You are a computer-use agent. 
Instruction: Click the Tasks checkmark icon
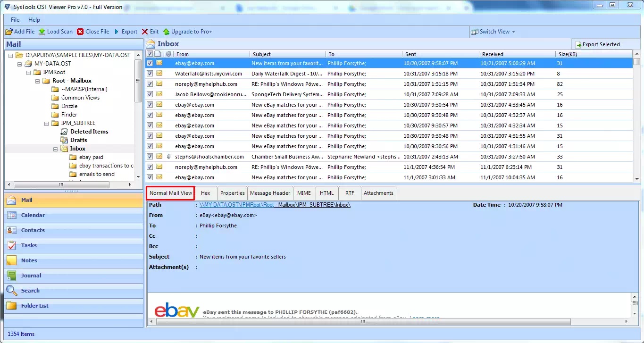(12, 245)
